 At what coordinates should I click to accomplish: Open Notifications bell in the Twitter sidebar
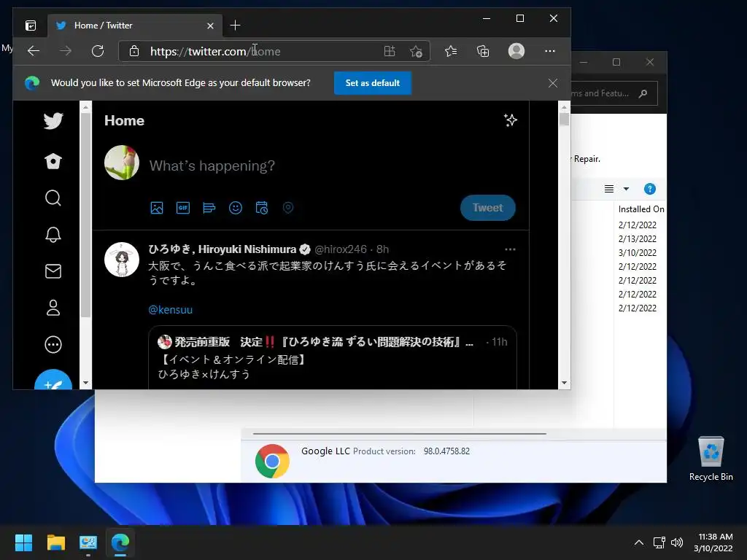[53, 235]
